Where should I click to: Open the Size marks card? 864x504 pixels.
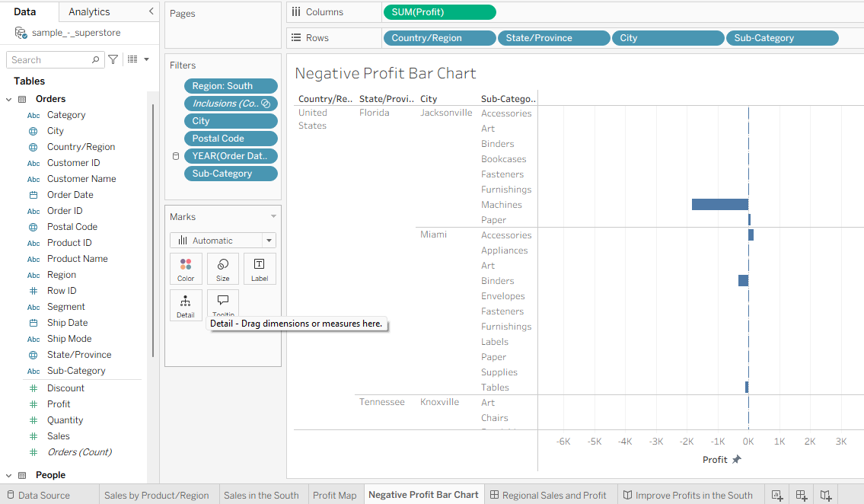[x=222, y=269]
